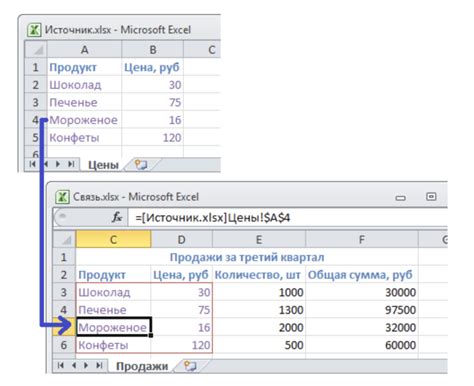Click the formula bar showing =[Источник.xlsx]Цены!$A$4
Screen dimensions: 474x386
[287, 218]
